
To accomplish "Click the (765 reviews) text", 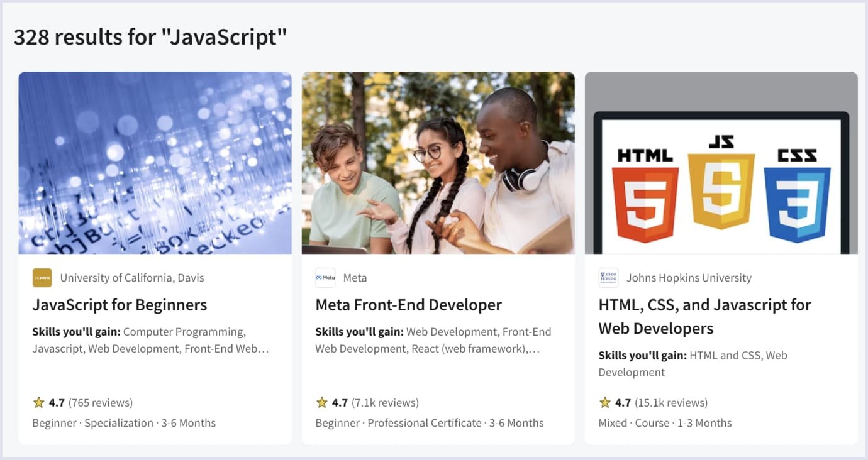I will [x=101, y=403].
